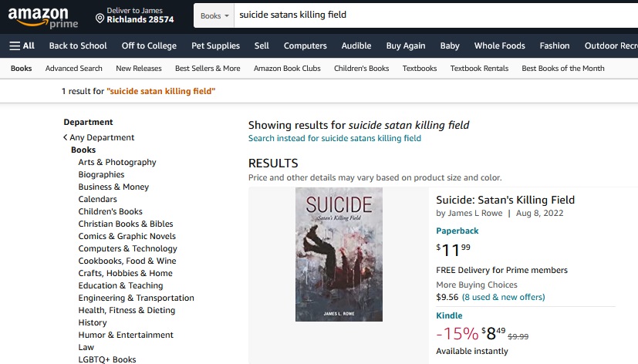The image size is (638, 364).
Task: Select the New Releases tab
Action: [139, 68]
